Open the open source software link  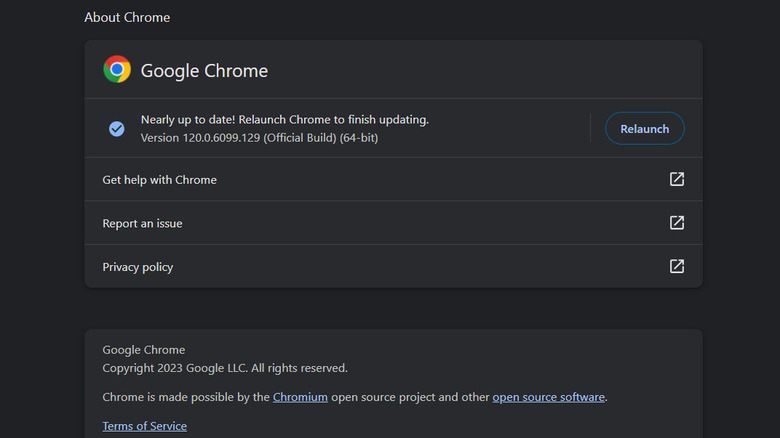[x=549, y=397]
